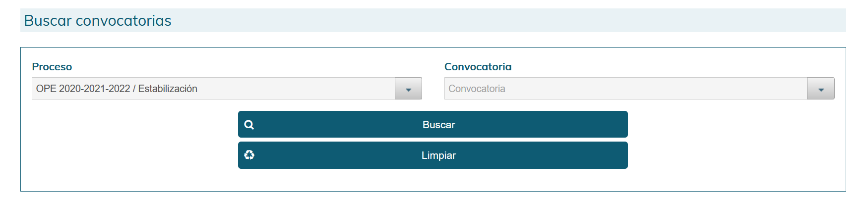Click the caret beside the empty Convocatoria field
Viewport: 868px width, 198px height.
click(821, 90)
